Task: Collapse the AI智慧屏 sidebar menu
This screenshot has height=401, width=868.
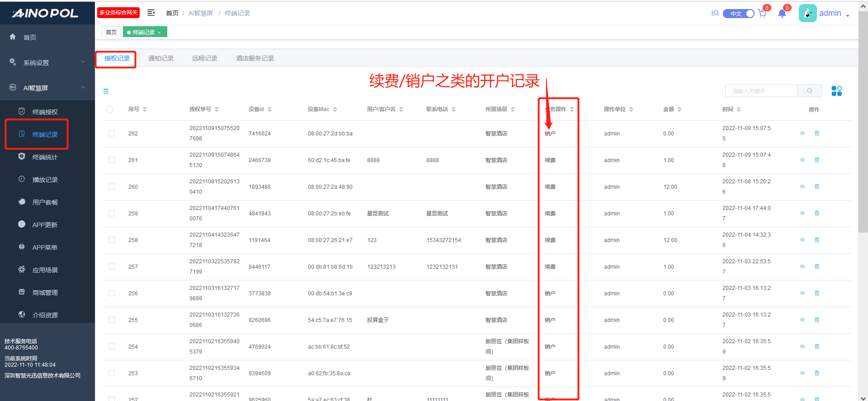Action: point(47,88)
